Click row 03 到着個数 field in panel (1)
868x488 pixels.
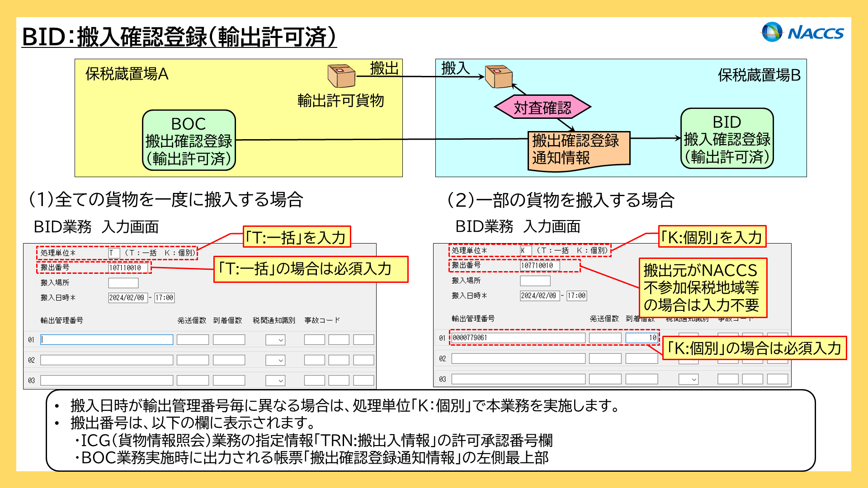click(229, 380)
